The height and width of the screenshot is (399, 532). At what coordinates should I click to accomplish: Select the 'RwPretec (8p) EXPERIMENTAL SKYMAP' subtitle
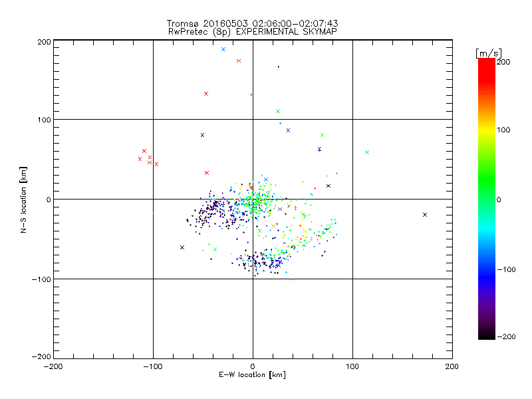click(x=253, y=32)
